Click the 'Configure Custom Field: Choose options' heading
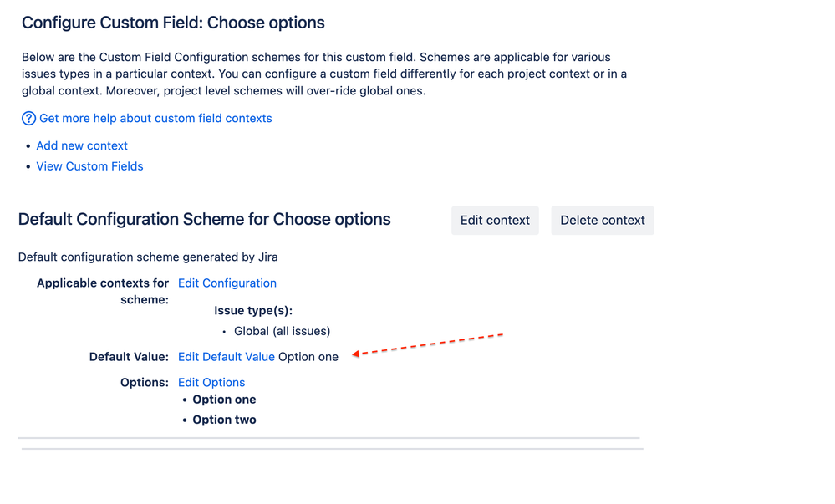835x504 pixels. coord(173,23)
